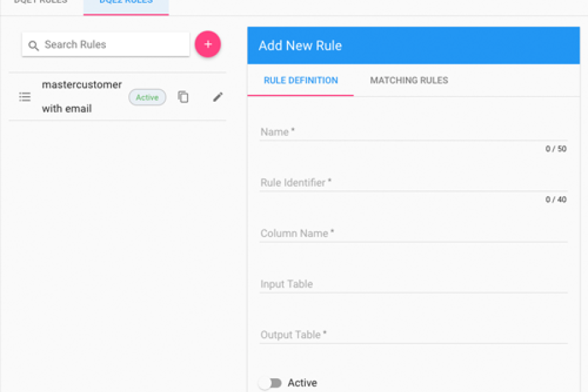Switch to the RULE DEFINITION tab
The width and height of the screenshot is (588, 392).
point(300,80)
